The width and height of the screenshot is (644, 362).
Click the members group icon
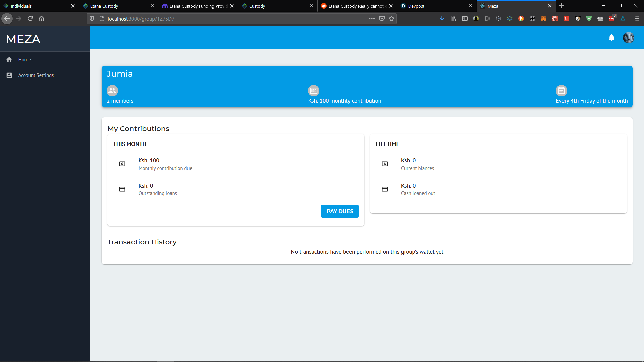click(x=112, y=90)
